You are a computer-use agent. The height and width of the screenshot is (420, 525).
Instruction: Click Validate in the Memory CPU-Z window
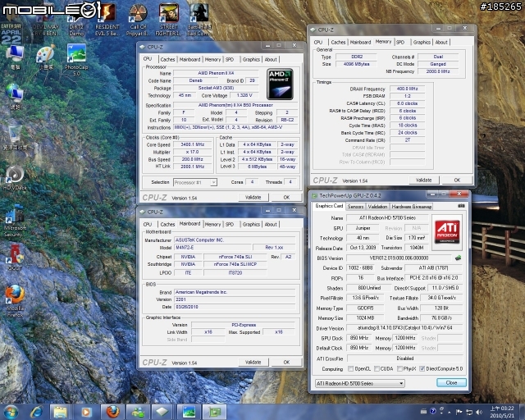point(423,180)
